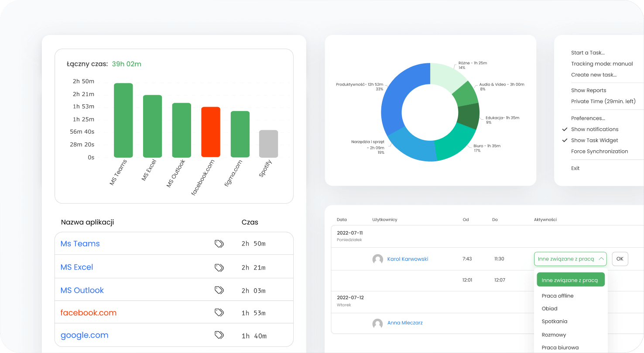Choose Start a Task menu item
Screen dimensions: 644x353
[x=588, y=53]
